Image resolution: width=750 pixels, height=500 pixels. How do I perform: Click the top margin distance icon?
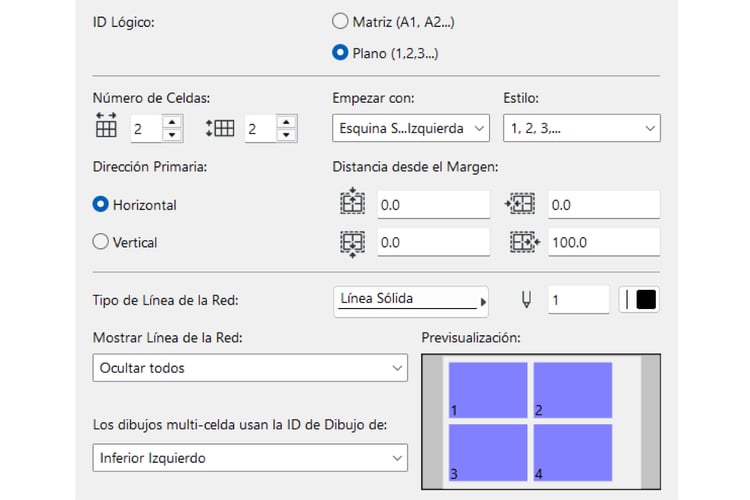point(354,204)
